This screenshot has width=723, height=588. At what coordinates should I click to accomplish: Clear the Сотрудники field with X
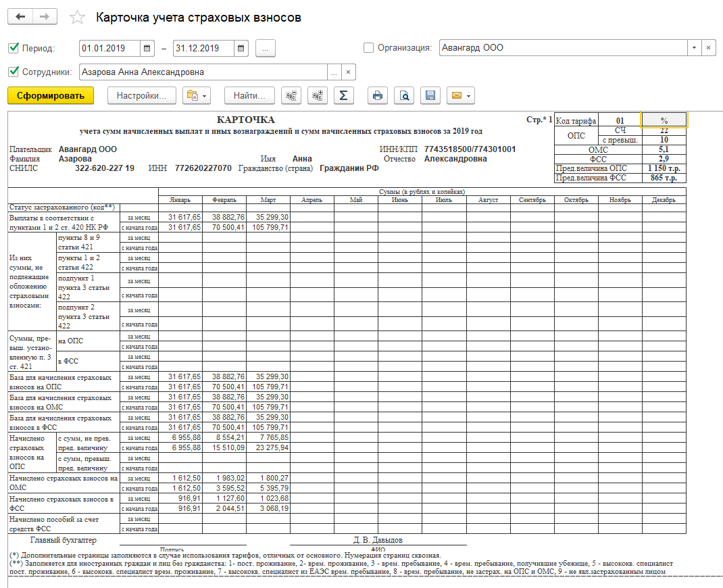pyautogui.click(x=348, y=72)
